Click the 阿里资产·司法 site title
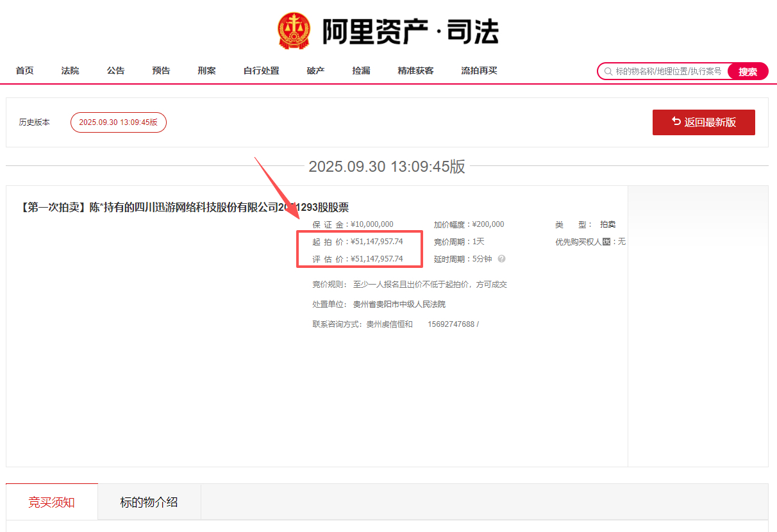The width and height of the screenshot is (777, 532). point(410,31)
